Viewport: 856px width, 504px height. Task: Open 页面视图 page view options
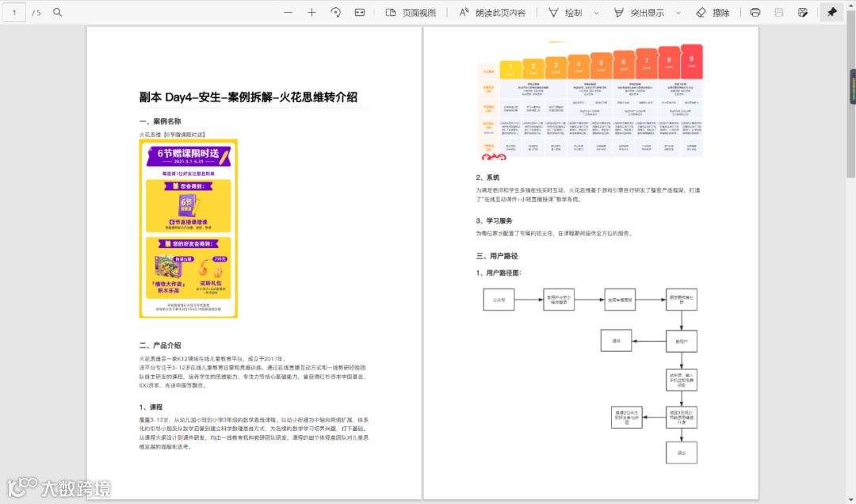pos(411,12)
